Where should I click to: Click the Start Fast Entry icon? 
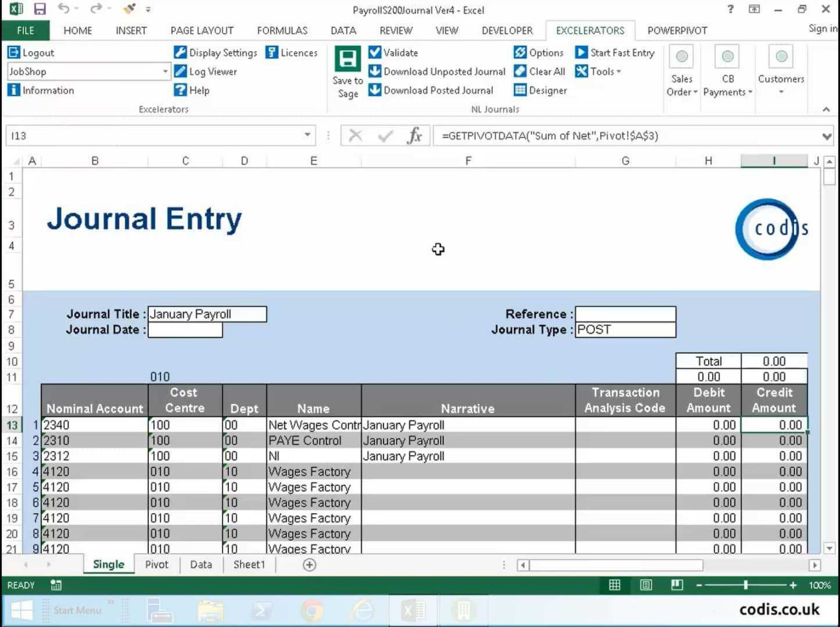[x=581, y=52]
